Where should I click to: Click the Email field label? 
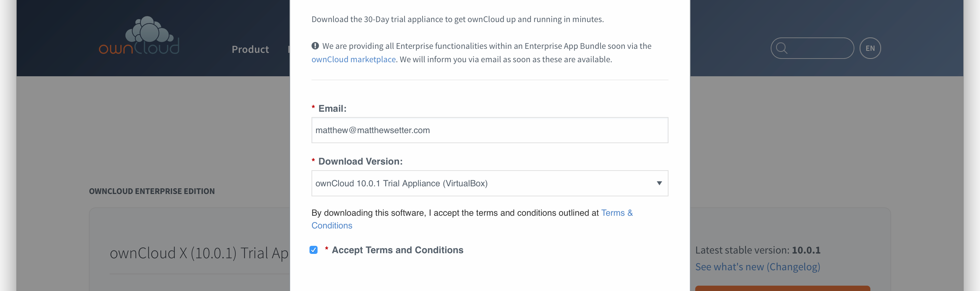pyautogui.click(x=332, y=109)
